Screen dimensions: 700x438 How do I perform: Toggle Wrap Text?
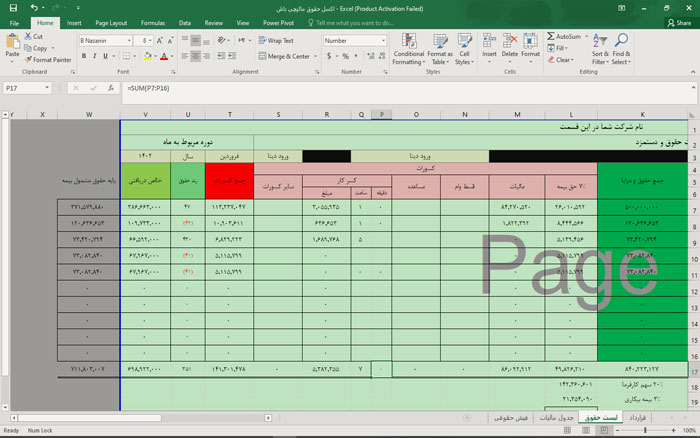pyautogui.click(x=276, y=40)
